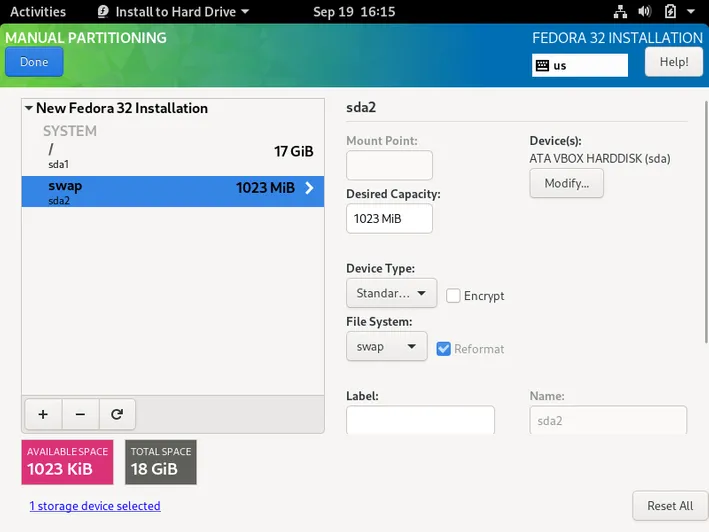The image size is (709, 532).
Task: Click the ATA VBOX HARDDISK (sda) text
Action: pyautogui.click(x=600, y=159)
